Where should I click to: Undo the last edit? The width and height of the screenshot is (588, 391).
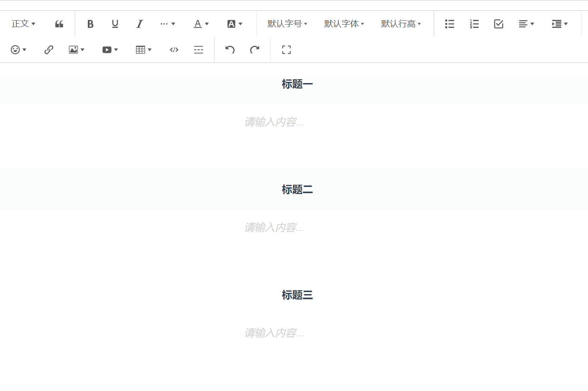click(x=230, y=50)
